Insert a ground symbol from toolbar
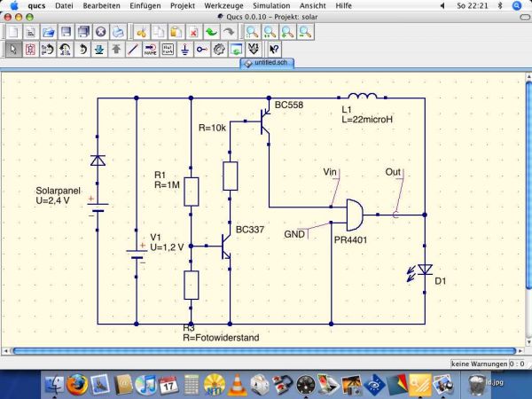Screen dimensions: 532x399 [x=184, y=50]
